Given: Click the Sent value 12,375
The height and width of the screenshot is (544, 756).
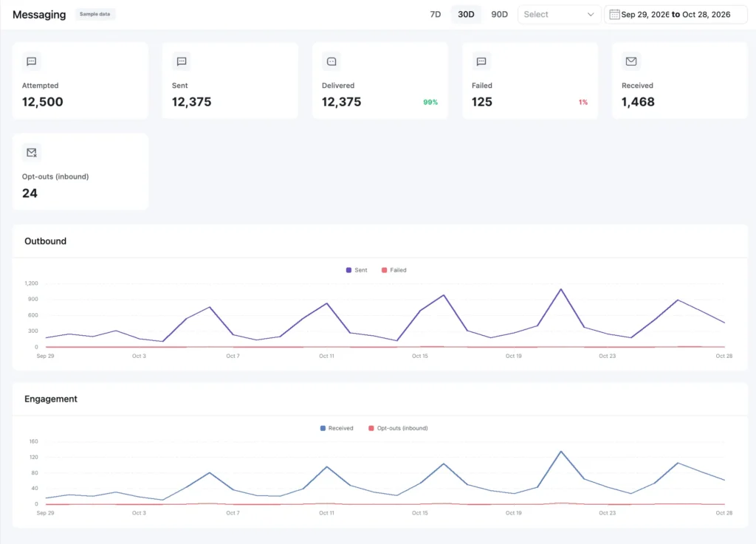Looking at the screenshot, I should click(191, 102).
